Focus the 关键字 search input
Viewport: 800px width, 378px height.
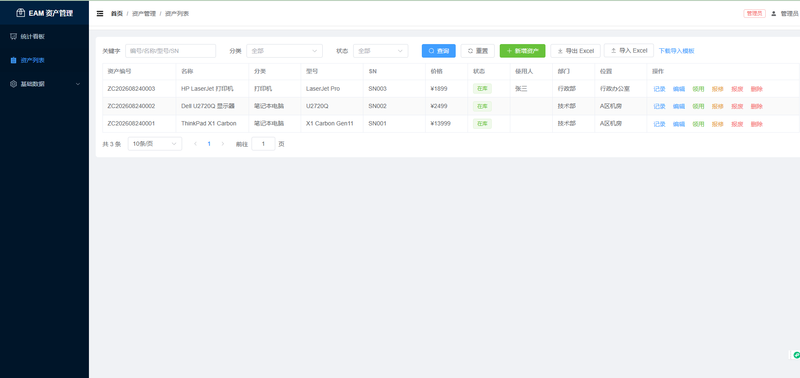click(170, 51)
